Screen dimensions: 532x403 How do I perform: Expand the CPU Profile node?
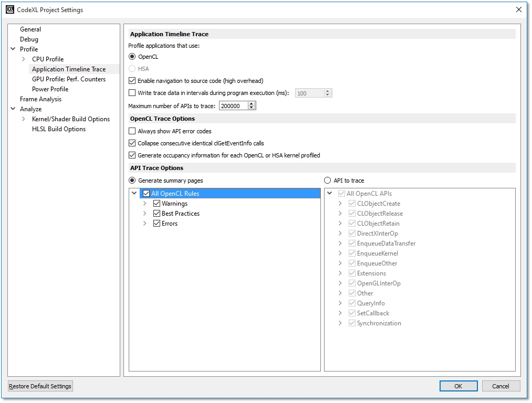[x=23, y=59]
